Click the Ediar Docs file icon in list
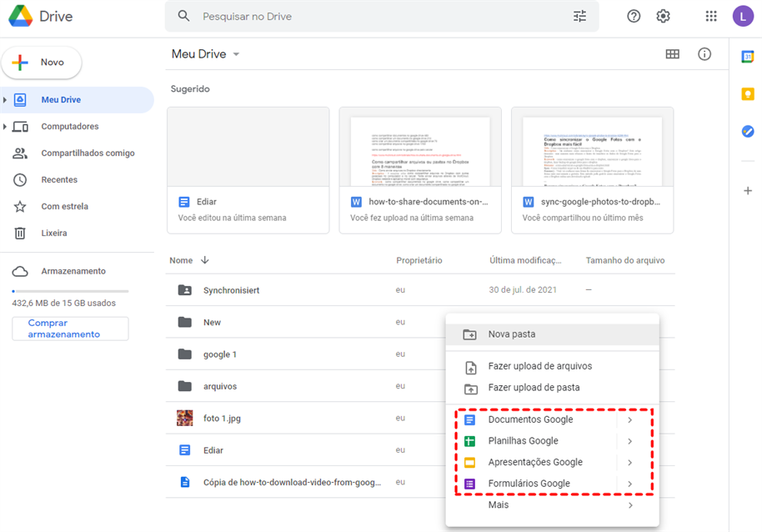This screenshot has height=532, width=762. pos(185,450)
